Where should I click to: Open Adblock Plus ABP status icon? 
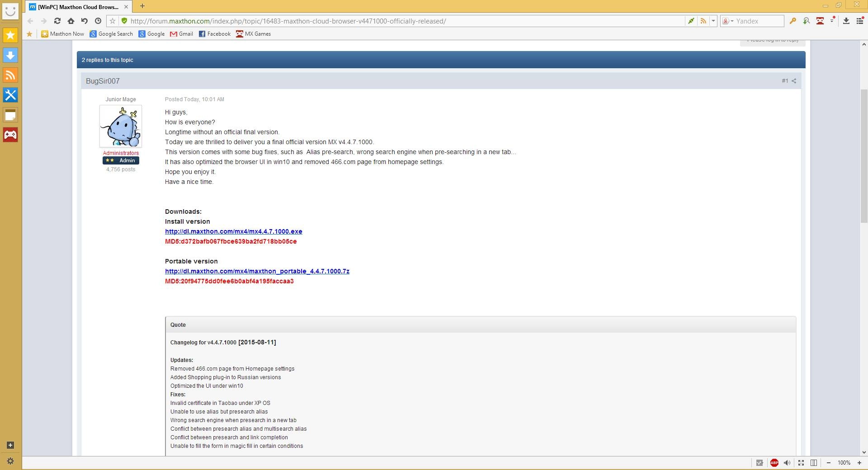coord(774,462)
